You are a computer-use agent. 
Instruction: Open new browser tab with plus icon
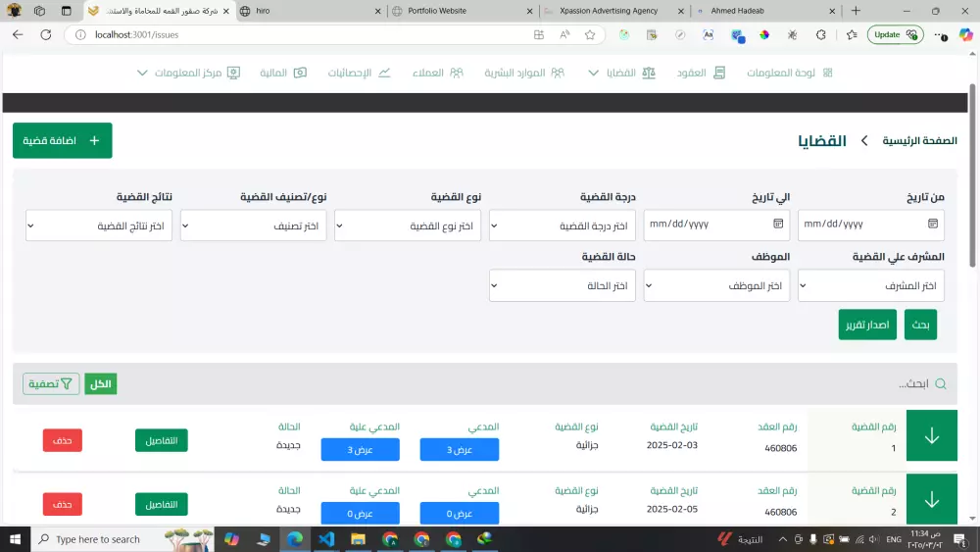(x=856, y=11)
